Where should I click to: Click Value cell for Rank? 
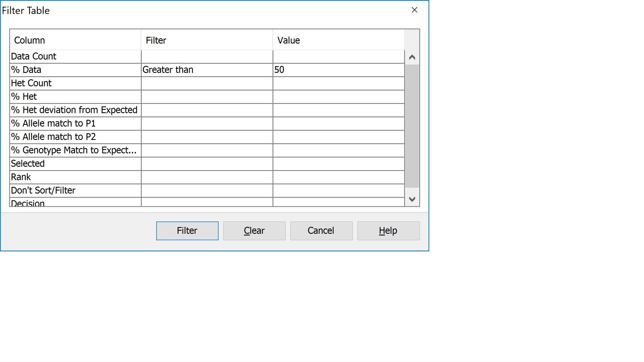tap(338, 177)
